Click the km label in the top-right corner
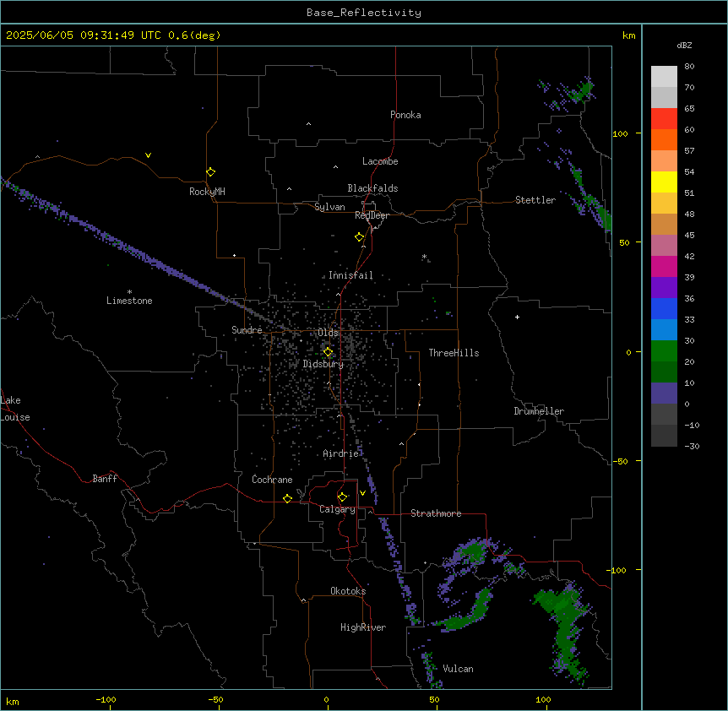728x711 pixels. tap(628, 35)
